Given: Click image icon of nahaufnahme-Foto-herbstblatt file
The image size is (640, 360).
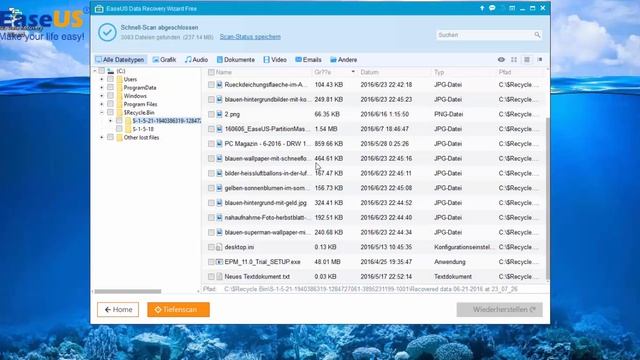Looking at the screenshot, I should click(219, 218).
